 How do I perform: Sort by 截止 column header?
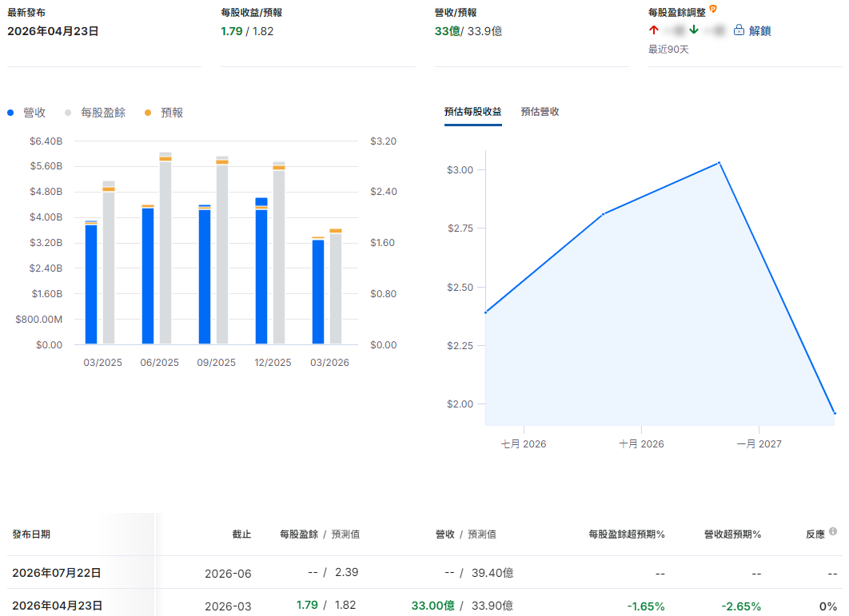241,535
